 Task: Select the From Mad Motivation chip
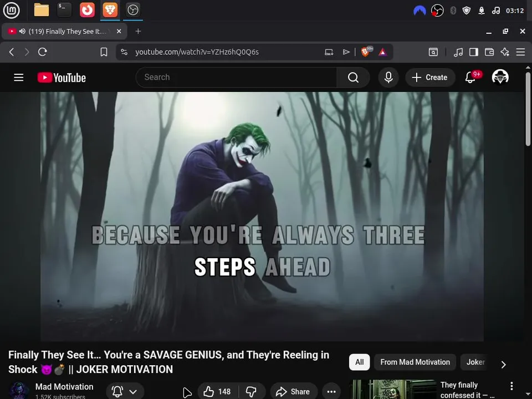415,362
